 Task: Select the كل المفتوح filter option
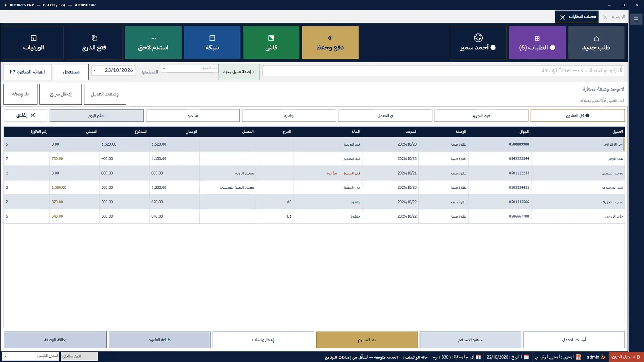[x=578, y=115]
